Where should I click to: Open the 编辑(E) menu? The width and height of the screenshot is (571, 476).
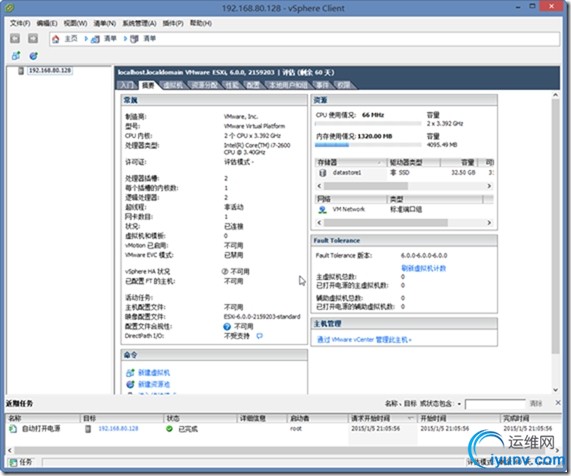(47, 23)
